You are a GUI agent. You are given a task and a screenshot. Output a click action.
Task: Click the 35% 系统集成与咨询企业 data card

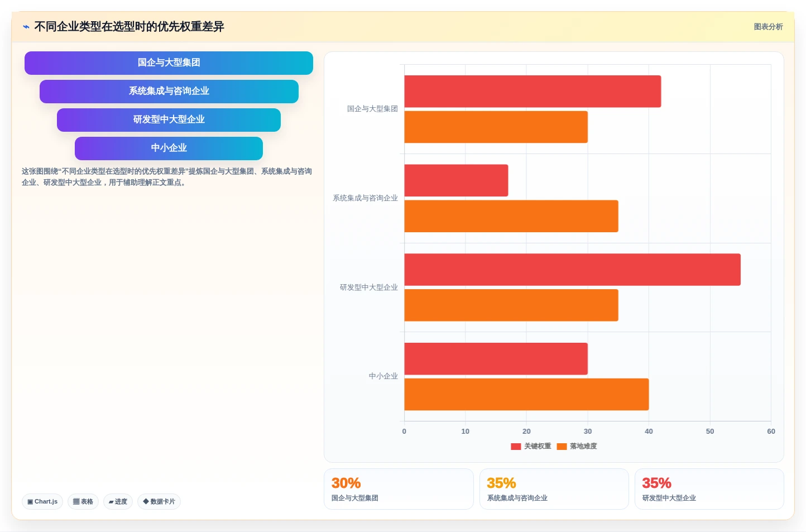click(554, 489)
